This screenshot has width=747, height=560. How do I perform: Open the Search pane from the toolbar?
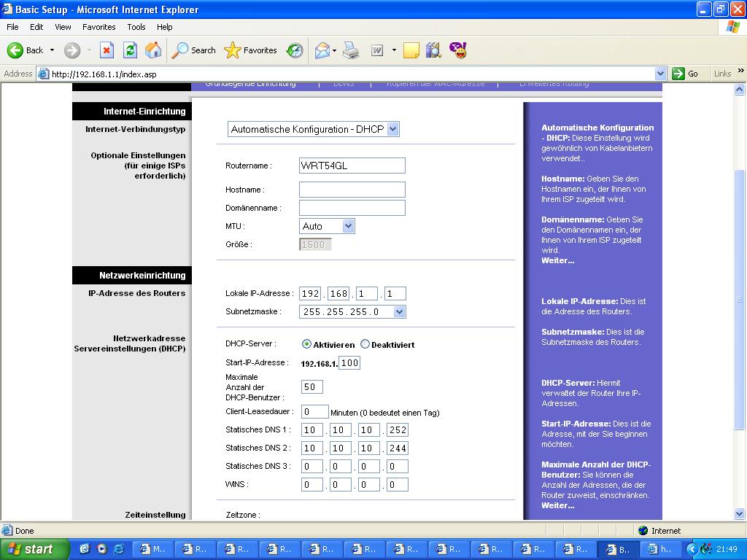(x=193, y=50)
